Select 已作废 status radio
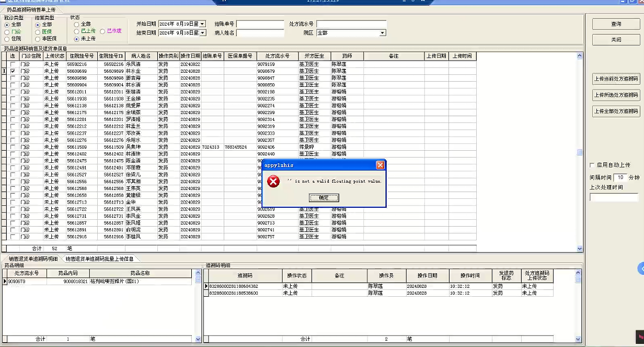 (x=102, y=31)
